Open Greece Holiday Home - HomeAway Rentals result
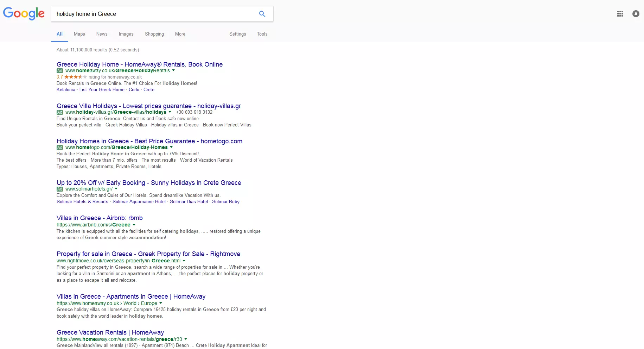644x349 pixels. [140, 64]
